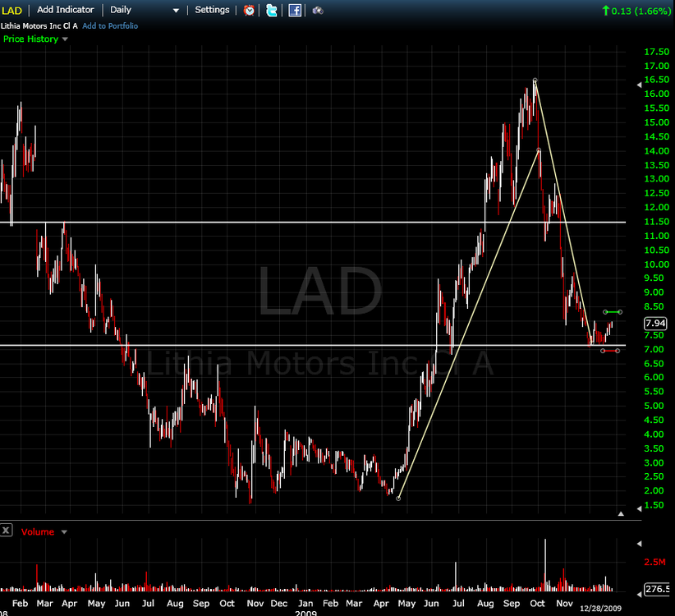Select the short green line near 8.50

click(x=612, y=311)
